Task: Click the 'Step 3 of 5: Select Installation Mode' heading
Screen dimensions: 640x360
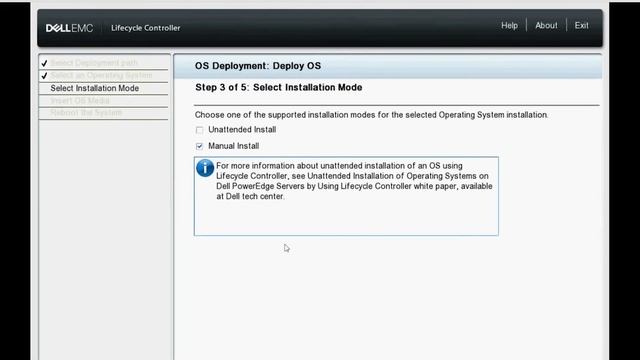Action: [279, 87]
